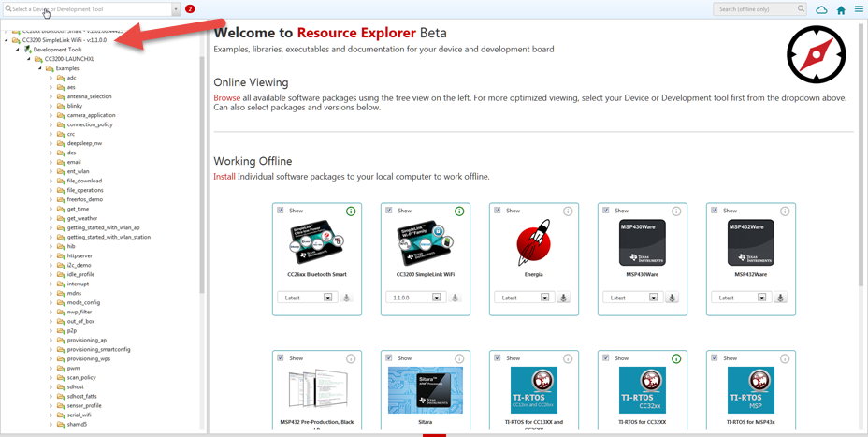Screen dimensions: 868x437
Task: Toggle Show checkbox on TI-RTOS for CC32XX
Action: click(606, 358)
